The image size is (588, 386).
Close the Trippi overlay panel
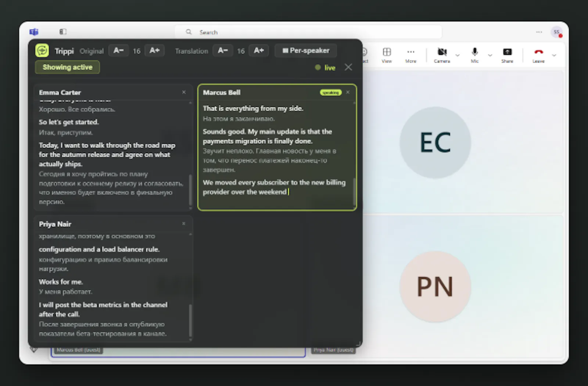click(x=348, y=67)
